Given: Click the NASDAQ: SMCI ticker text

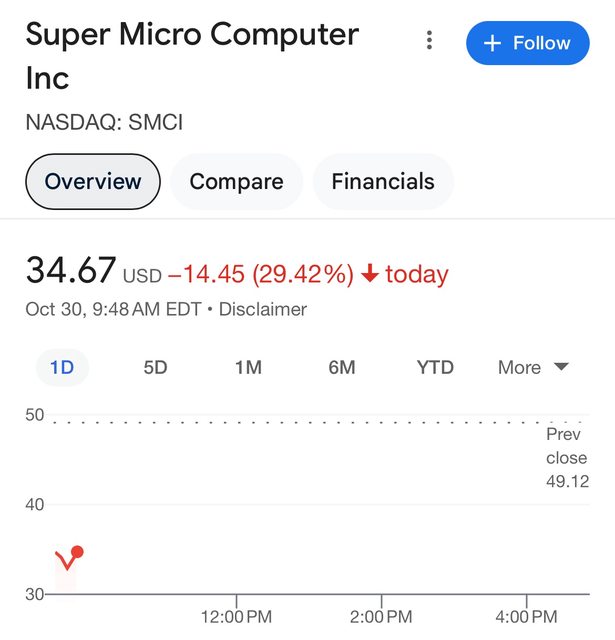Looking at the screenshot, I should click(x=104, y=123).
